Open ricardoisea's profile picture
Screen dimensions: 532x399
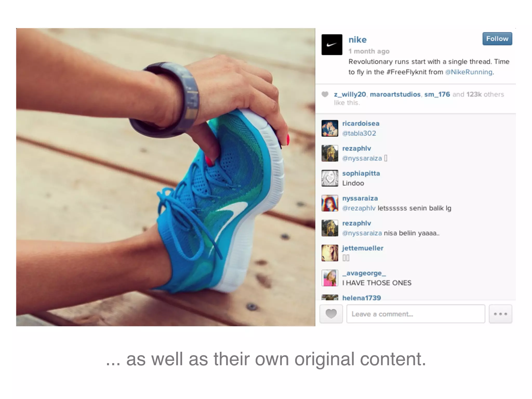tap(330, 128)
